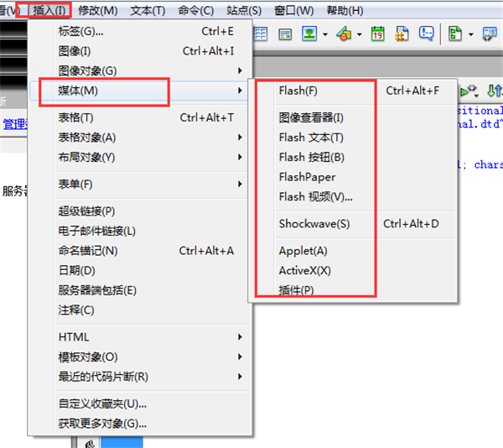Open dropdown arrow next to Media icon
Viewport: 503px width, 448px height.
[359, 35]
